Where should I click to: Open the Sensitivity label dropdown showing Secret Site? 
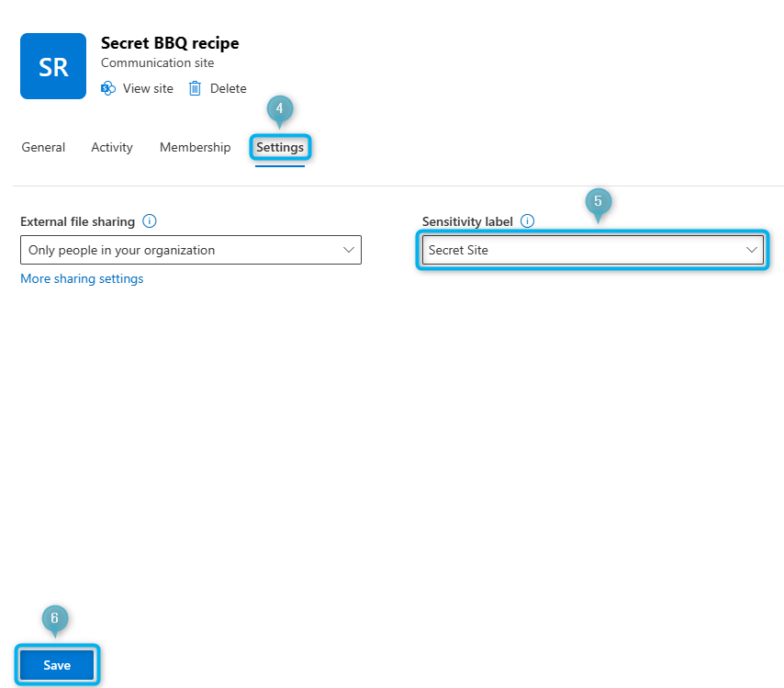pyautogui.click(x=591, y=250)
